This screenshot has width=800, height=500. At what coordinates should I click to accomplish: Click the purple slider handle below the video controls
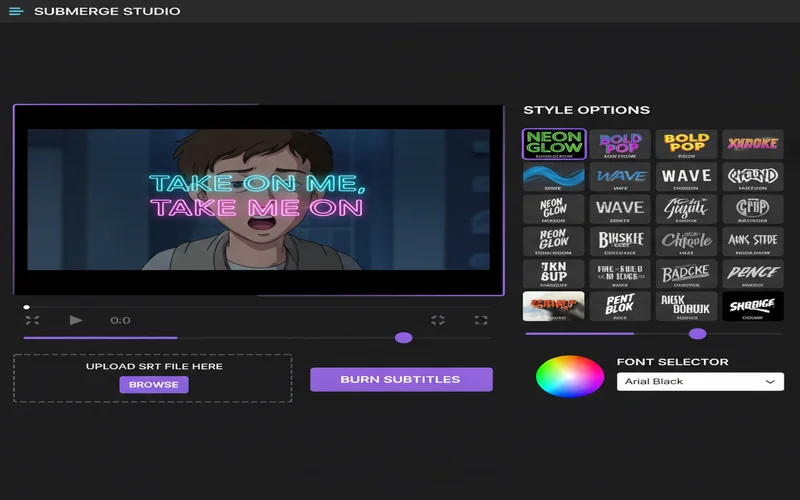click(404, 338)
